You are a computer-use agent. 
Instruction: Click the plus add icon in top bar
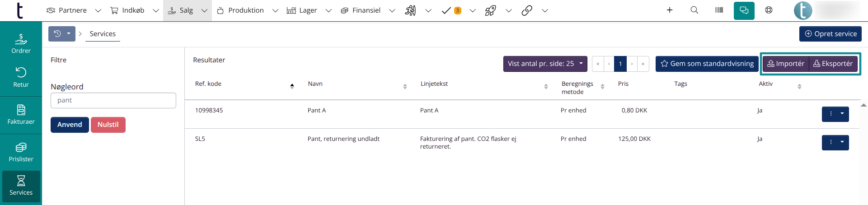tap(670, 10)
